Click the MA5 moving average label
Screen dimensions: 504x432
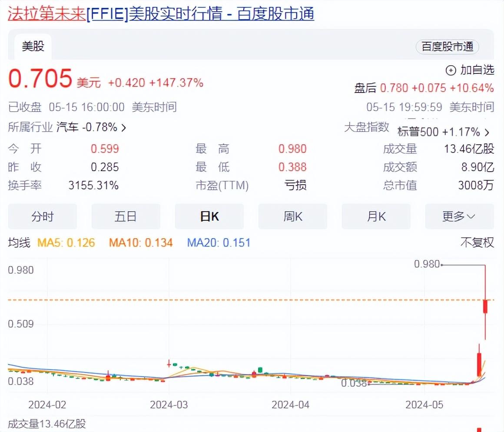66,243
